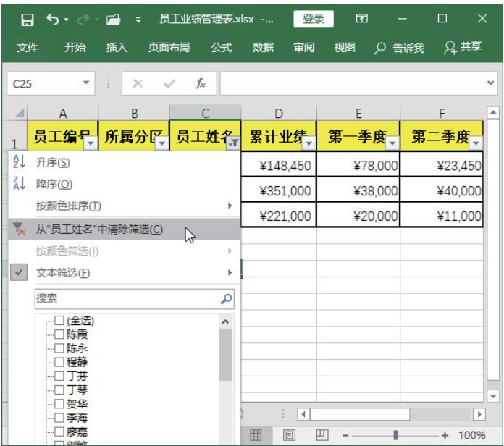Click the zoom out minus button

pyautogui.click(x=346, y=436)
